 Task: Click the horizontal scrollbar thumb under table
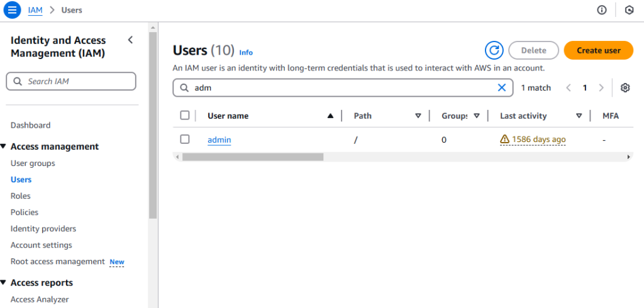pos(253,157)
